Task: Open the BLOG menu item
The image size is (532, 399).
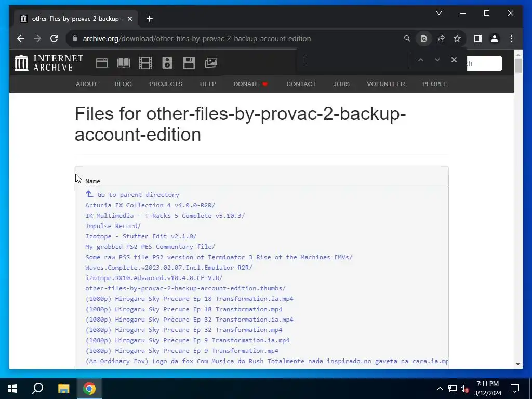Action: pos(123,84)
